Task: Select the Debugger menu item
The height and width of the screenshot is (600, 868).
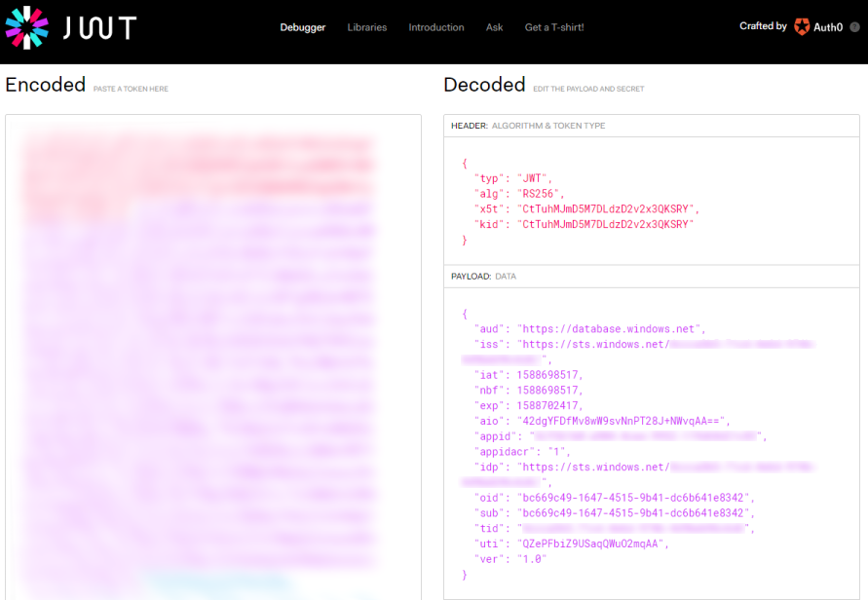Action: coord(302,27)
